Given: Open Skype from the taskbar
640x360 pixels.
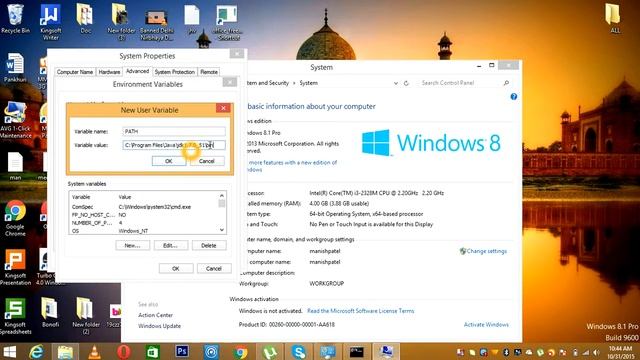Looking at the screenshot, I should pos(299,351).
